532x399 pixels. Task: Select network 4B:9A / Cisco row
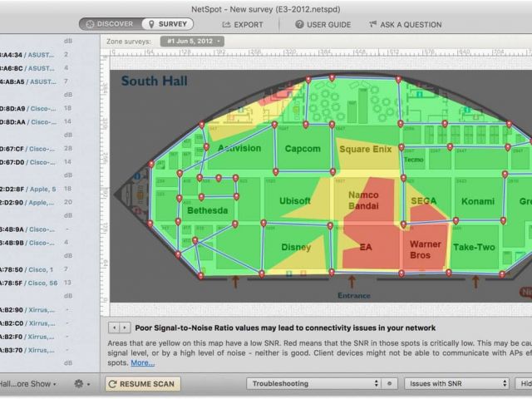tap(50, 229)
